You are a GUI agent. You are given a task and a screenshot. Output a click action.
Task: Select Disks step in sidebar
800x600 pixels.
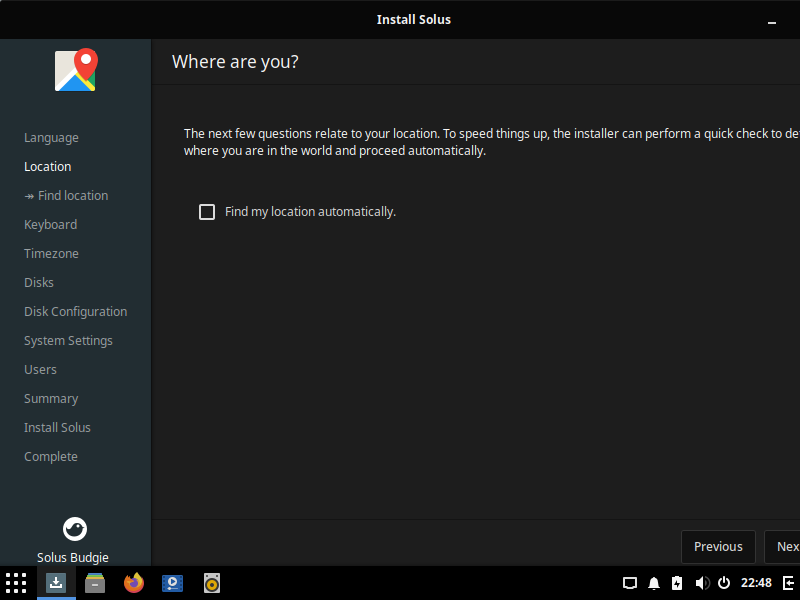coord(39,283)
